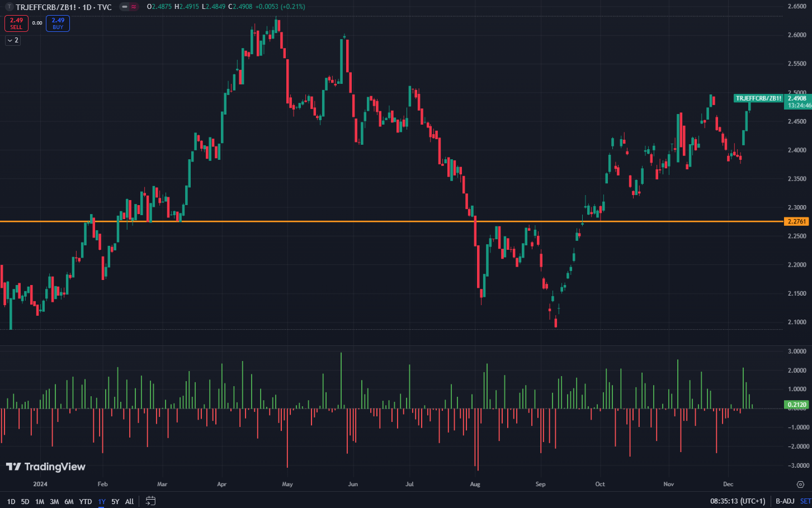Open the 08:35:13 (UTC+1) timezone menu
This screenshot has height=508, width=812.
coord(738,501)
